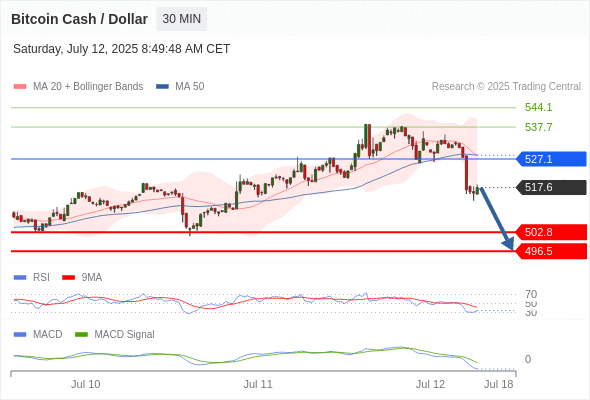Click the Jul 18 date axis label
This screenshot has height=400, width=590.
(499, 384)
